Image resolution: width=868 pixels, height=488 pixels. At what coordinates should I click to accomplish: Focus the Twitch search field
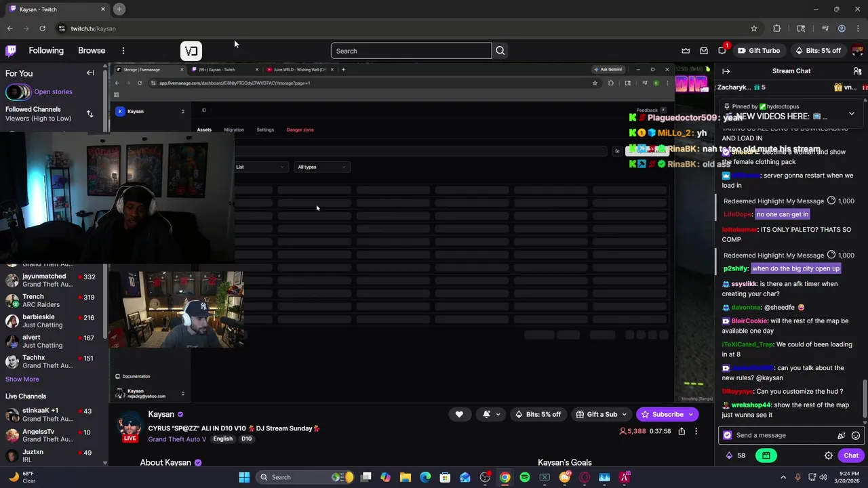coord(411,51)
